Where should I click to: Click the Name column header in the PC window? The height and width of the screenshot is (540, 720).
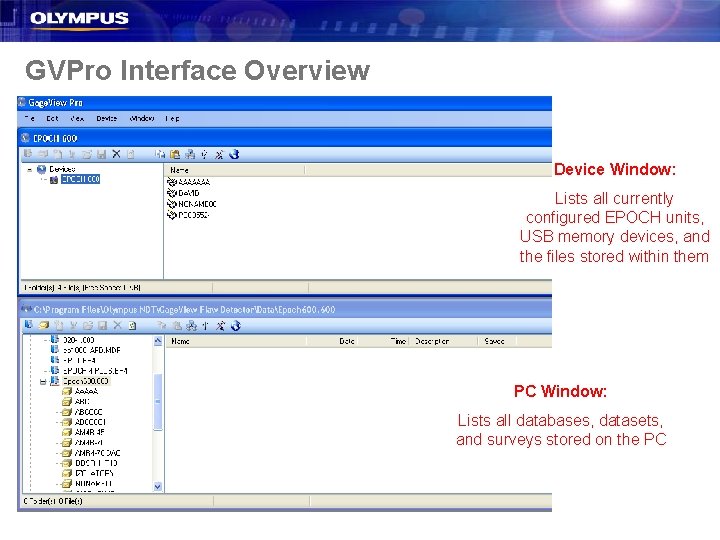(236, 341)
